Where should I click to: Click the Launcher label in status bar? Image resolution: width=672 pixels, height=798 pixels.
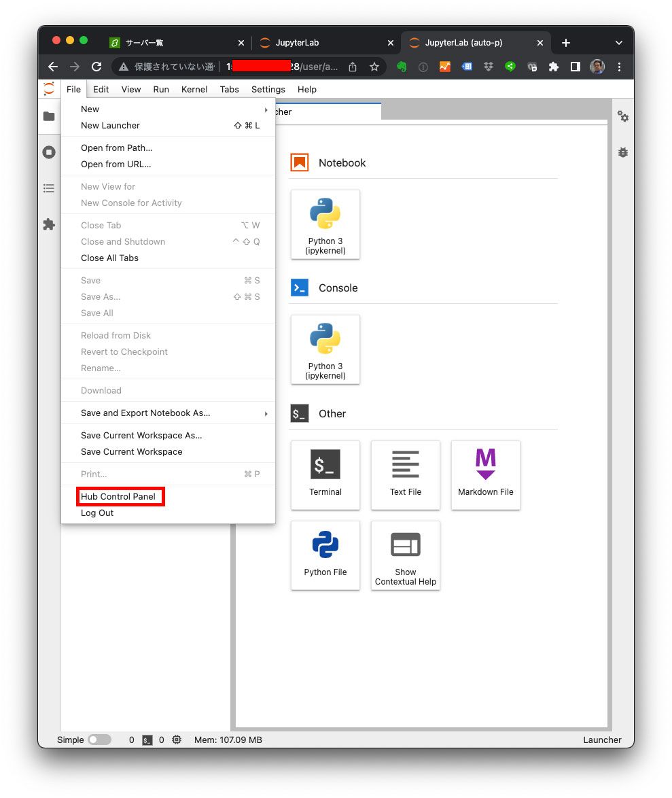click(x=602, y=740)
